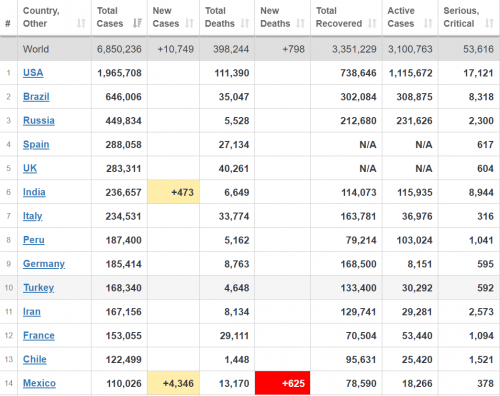This screenshot has width=500, height=396.
Task: Sort by Country, Other column arrows icon
Action: click(x=81, y=23)
